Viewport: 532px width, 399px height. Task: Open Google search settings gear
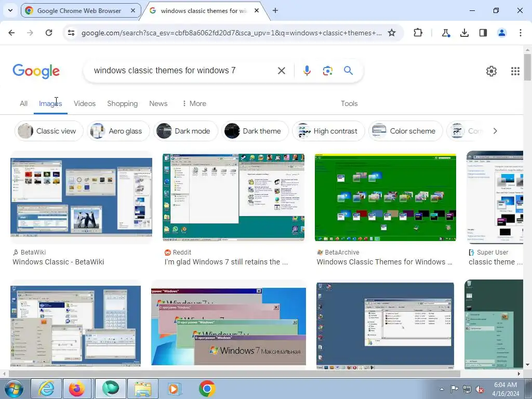click(x=491, y=71)
